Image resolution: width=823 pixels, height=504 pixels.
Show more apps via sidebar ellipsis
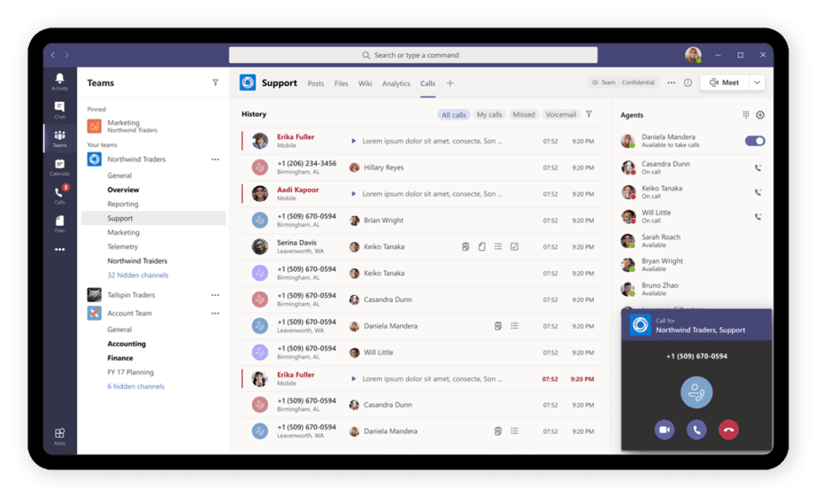tap(59, 250)
